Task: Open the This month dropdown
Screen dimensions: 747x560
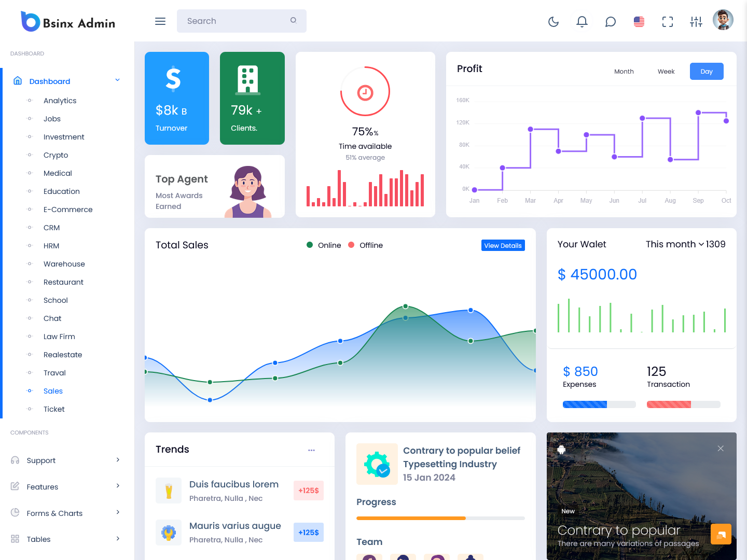Action: click(675, 244)
